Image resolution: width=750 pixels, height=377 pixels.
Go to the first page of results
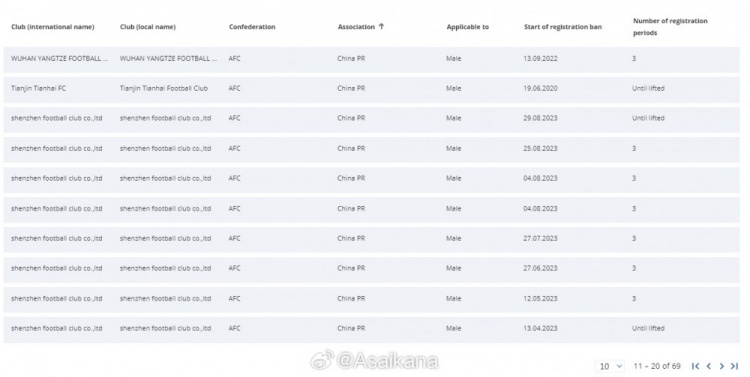(x=696, y=366)
